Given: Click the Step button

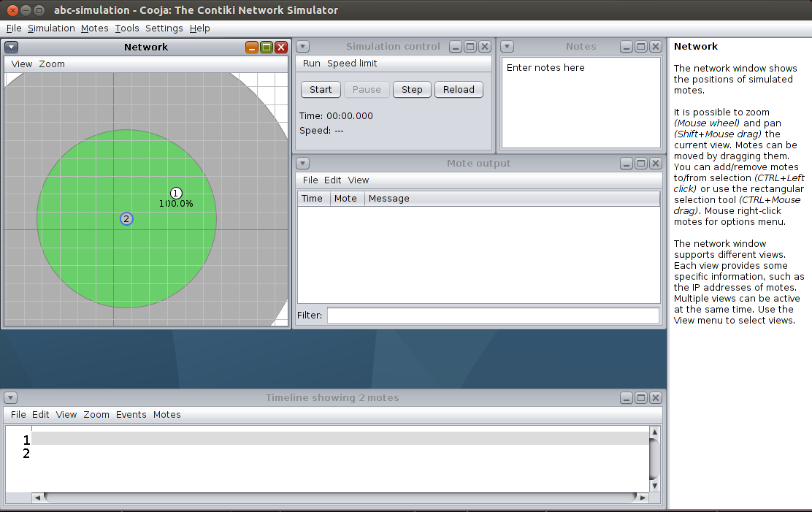Looking at the screenshot, I should pyautogui.click(x=412, y=90).
